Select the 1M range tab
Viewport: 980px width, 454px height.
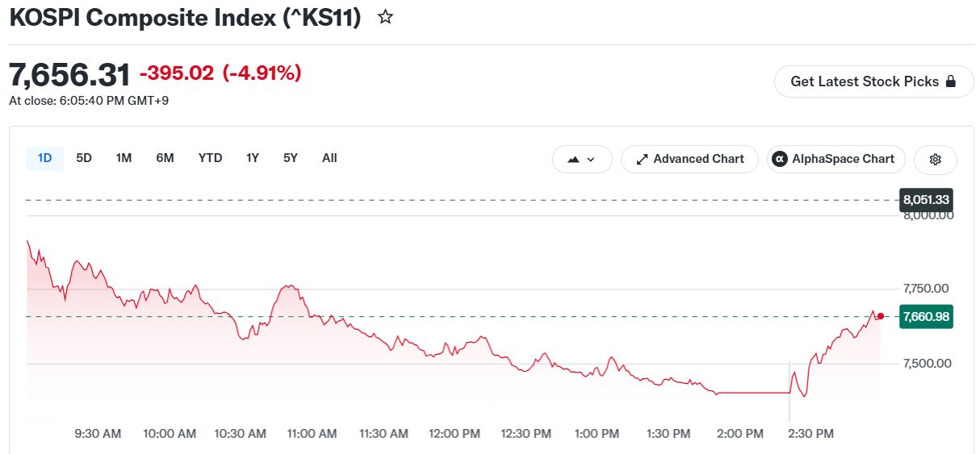[124, 158]
